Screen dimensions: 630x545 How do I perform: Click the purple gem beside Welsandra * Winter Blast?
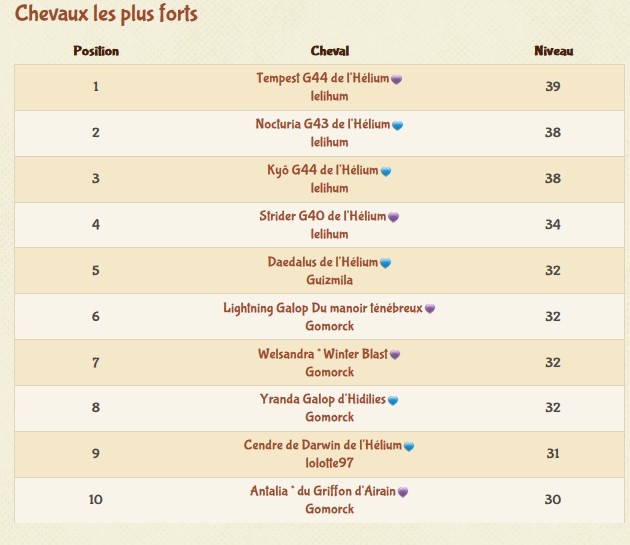click(x=395, y=355)
